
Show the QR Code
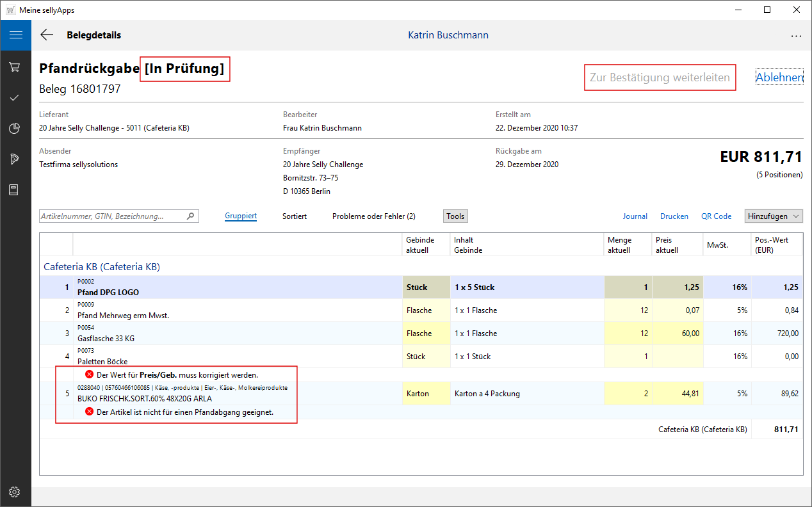click(x=716, y=216)
